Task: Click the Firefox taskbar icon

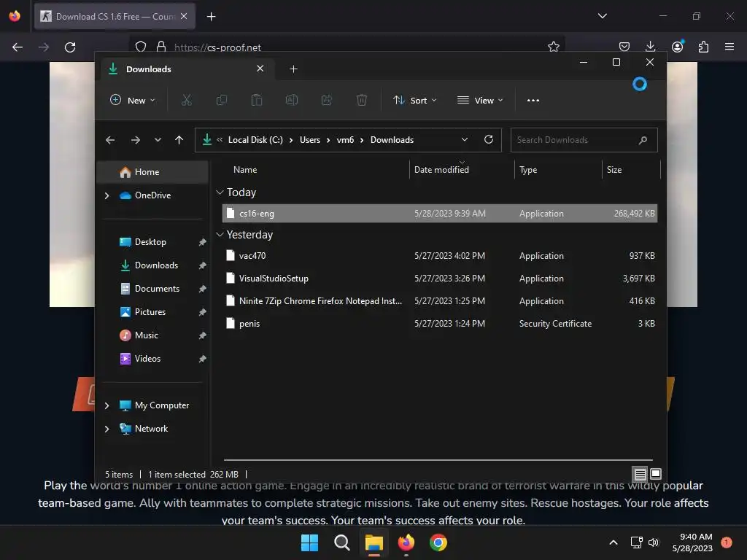Action: (x=406, y=542)
